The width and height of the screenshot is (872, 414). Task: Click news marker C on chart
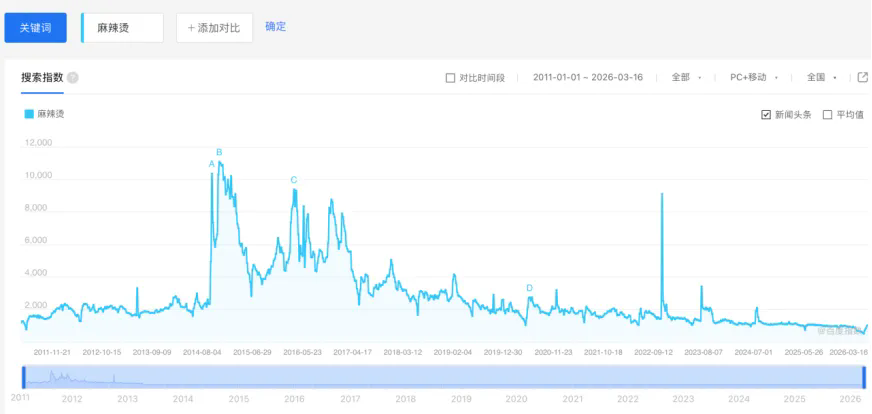point(294,180)
